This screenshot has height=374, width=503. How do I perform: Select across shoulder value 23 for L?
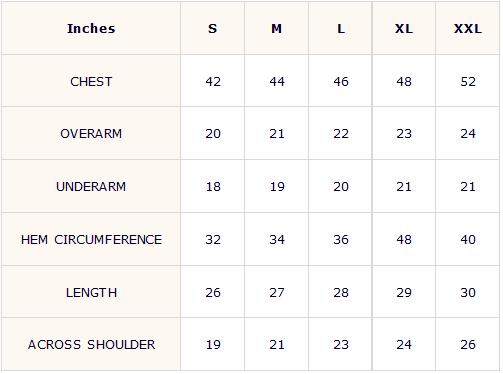[x=341, y=345]
